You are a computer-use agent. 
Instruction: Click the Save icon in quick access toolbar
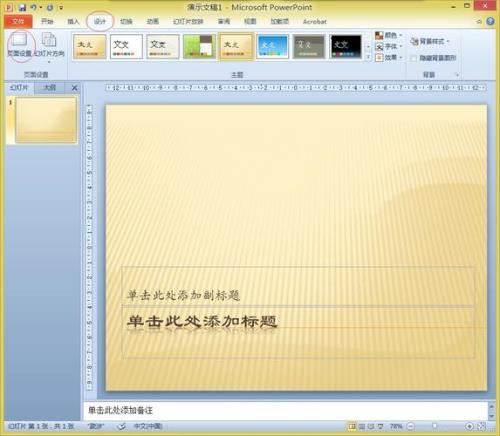(22, 7)
